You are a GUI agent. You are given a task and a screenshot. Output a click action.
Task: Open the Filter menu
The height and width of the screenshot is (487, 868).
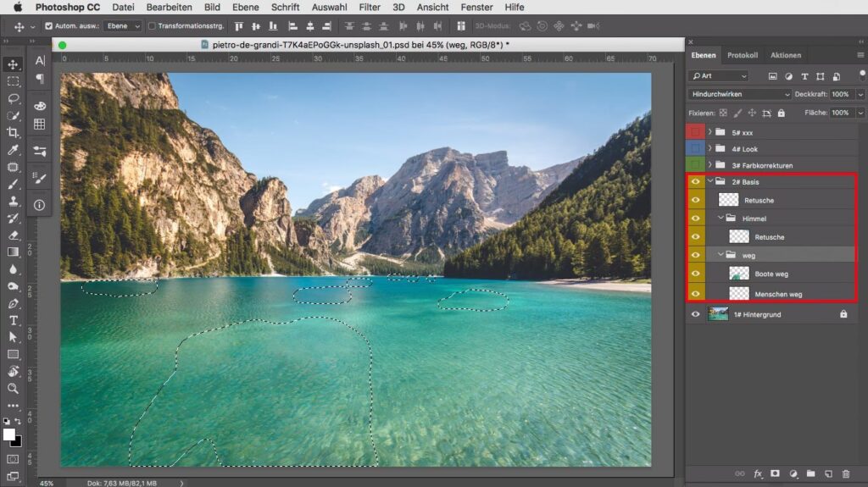370,7
